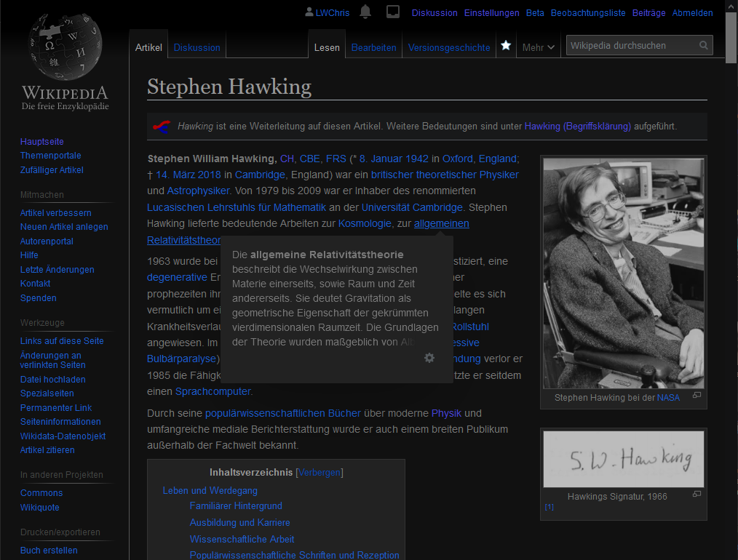Viewport: 738px width, 560px height.
Task: Open the Autorenportal link
Action: tap(47, 241)
